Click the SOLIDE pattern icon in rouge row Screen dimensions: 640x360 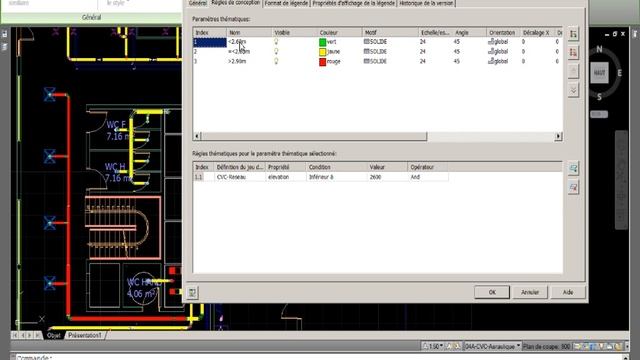click(366, 61)
